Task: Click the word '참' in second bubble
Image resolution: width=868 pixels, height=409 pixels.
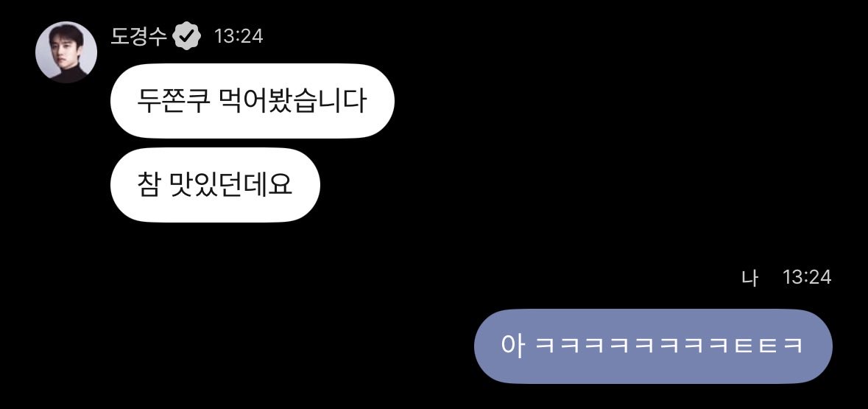Action: coord(147,186)
